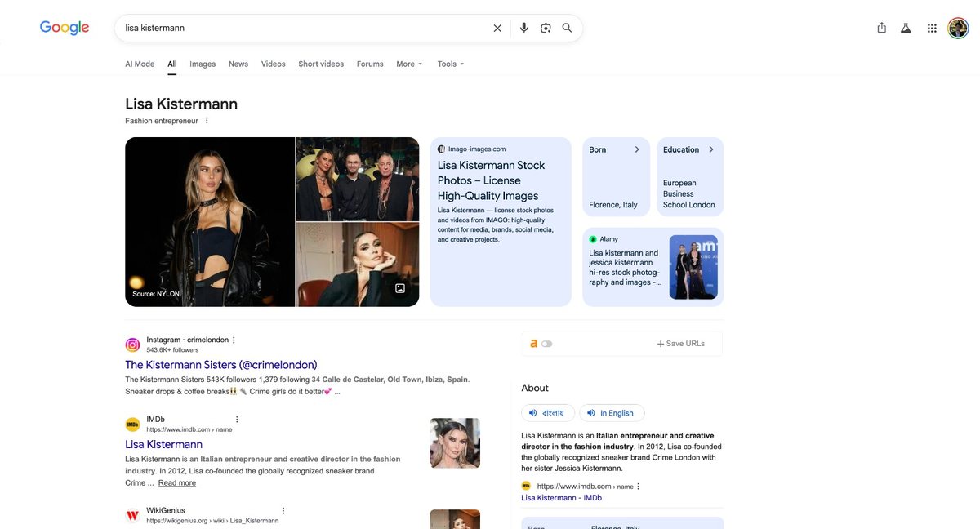
Task: Play the In English audio button
Action: coord(612,413)
